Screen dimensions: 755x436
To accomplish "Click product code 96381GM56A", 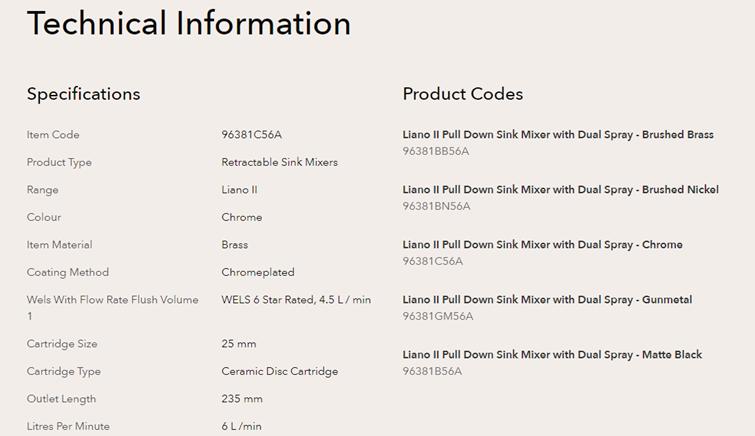I will coord(437,316).
